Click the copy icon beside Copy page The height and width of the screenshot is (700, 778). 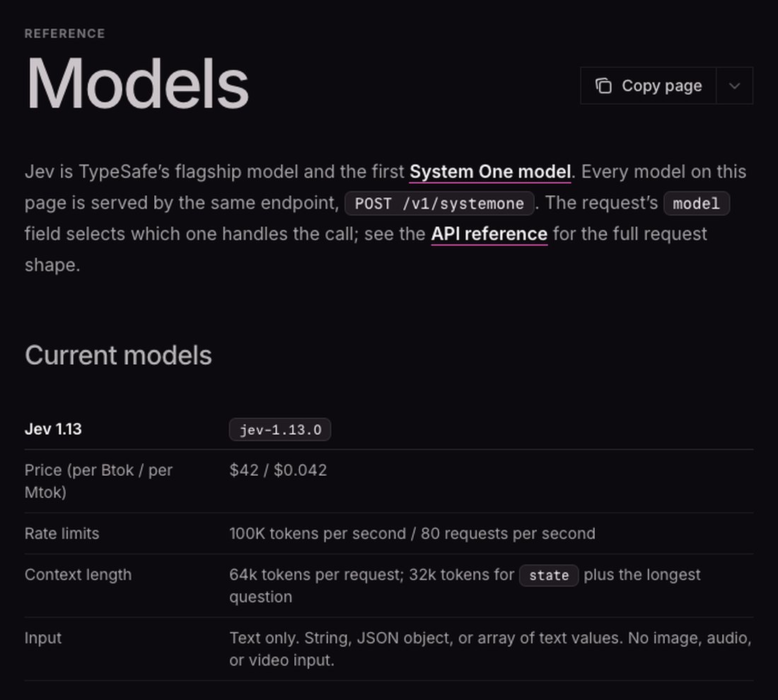pos(603,86)
